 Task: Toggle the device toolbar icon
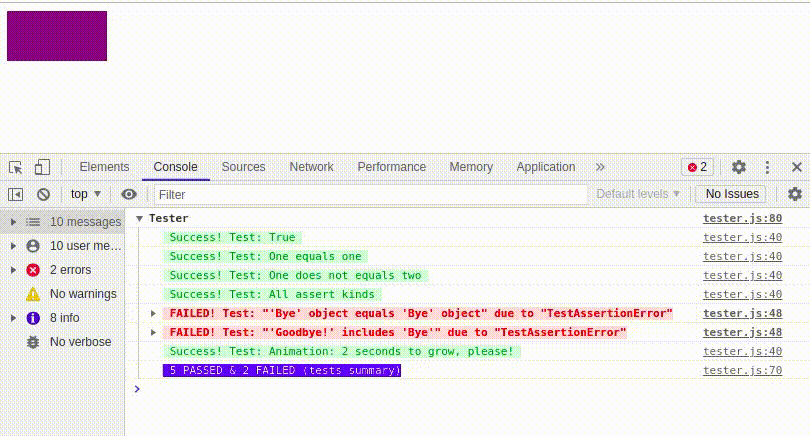coord(42,167)
